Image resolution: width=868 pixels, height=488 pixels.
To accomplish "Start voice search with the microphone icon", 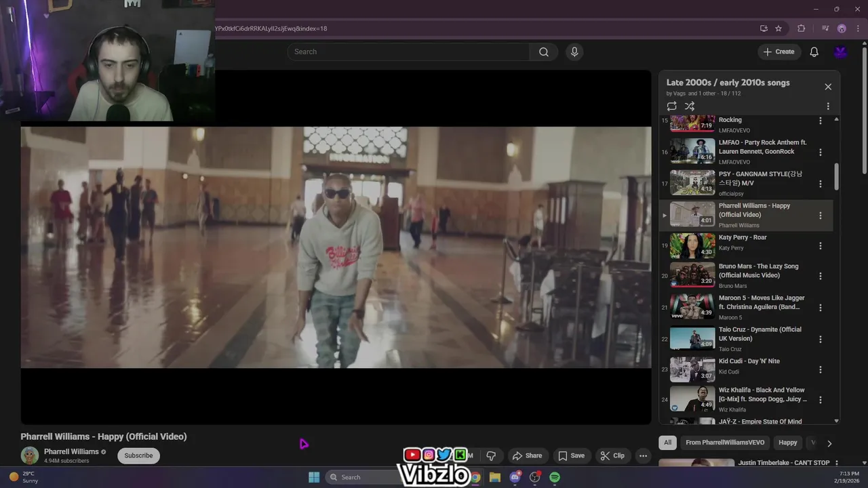I will click(574, 52).
